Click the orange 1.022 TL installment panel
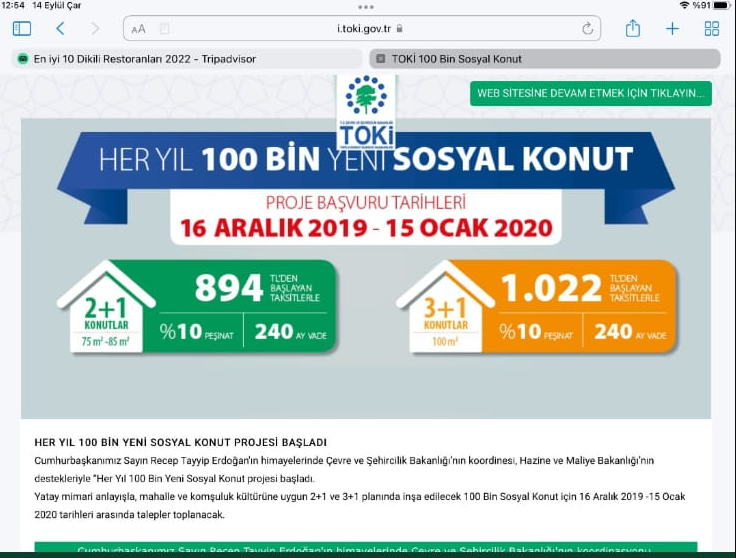 coord(579,306)
